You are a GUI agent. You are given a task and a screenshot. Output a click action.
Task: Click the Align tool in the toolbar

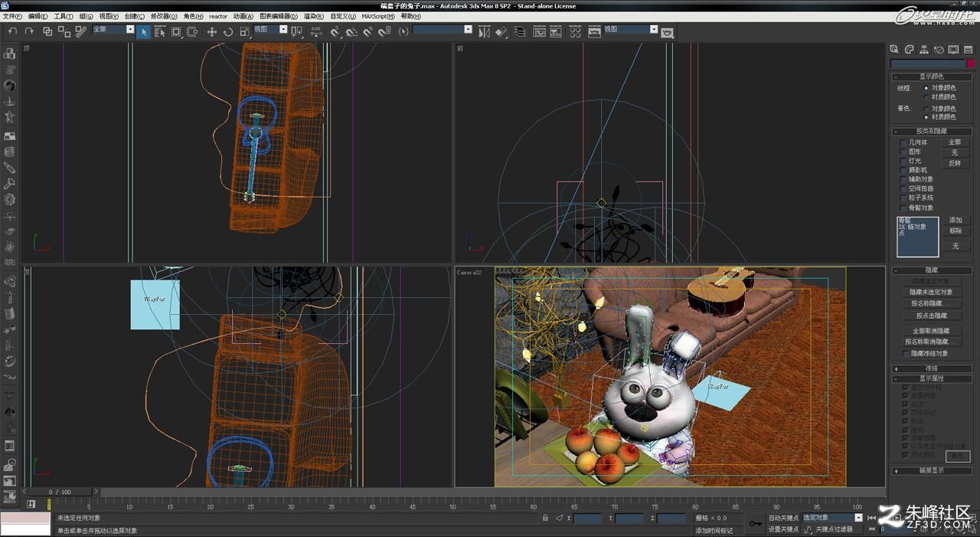(501, 31)
